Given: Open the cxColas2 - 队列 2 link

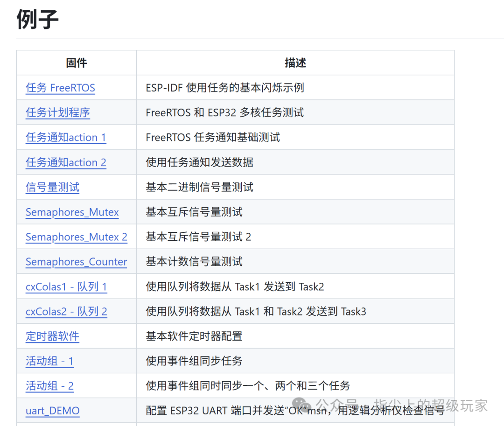Looking at the screenshot, I should tap(66, 311).
